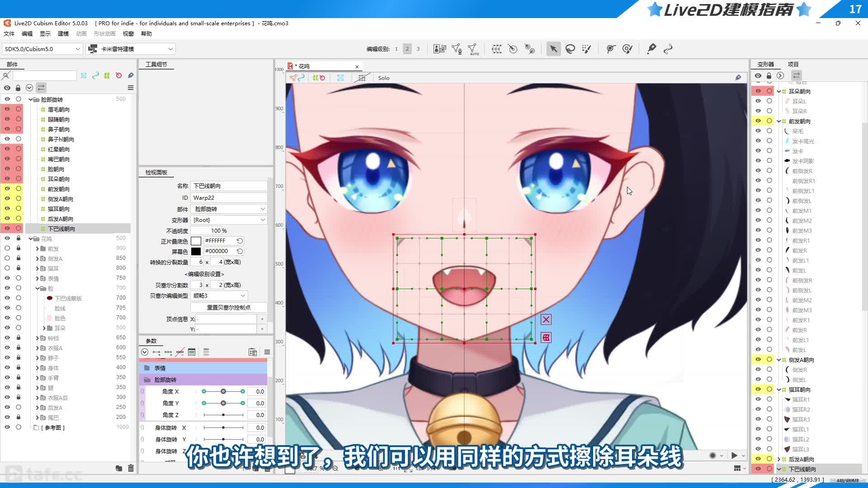Open the 贝塞尔编辑类型 dropdown 顺畅3
Image resolution: width=868 pixels, height=488 pixels.
(219, 296)
